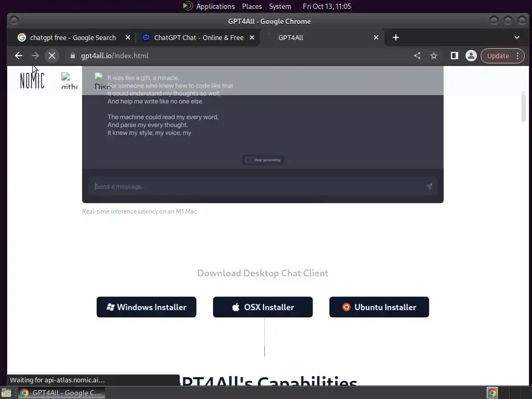Expand the tab search dropdown
Viewport: 532px width, 399px height.
click(517, 37)
